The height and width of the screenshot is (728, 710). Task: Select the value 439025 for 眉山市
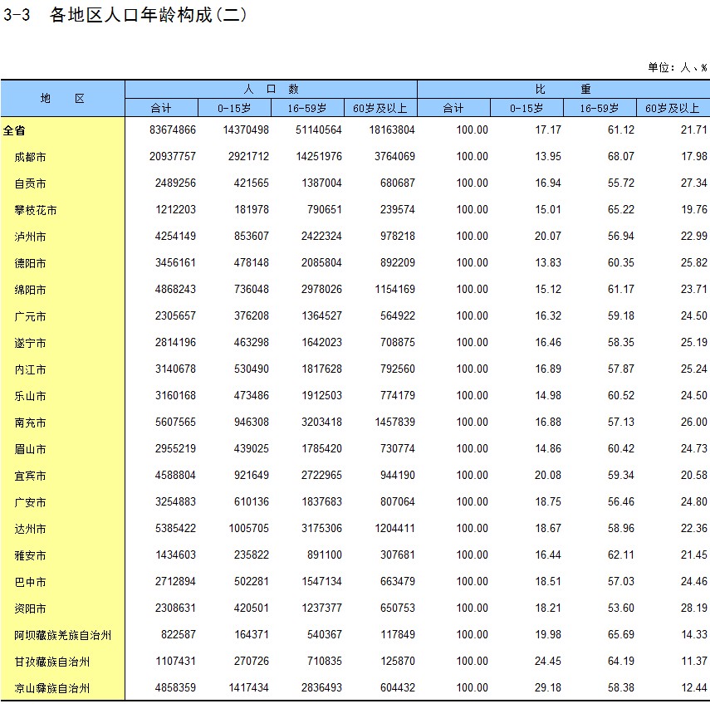pos(252,448)
